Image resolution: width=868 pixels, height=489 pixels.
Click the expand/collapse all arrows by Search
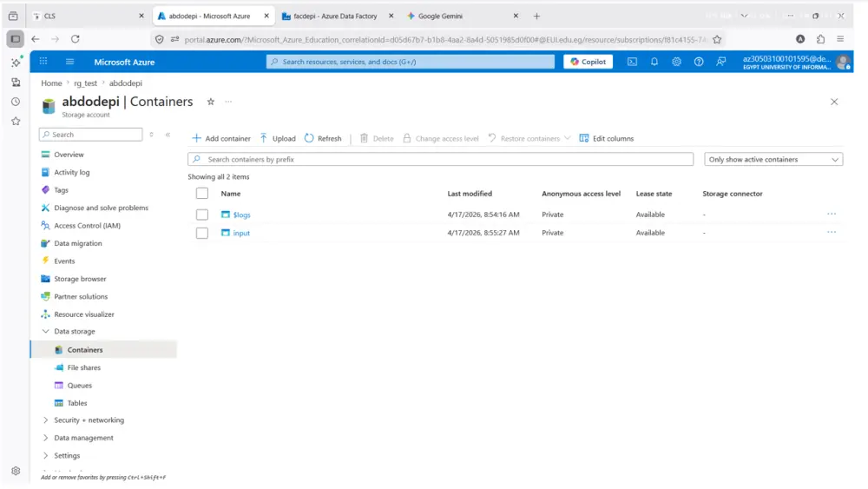(x=151, y=135)
